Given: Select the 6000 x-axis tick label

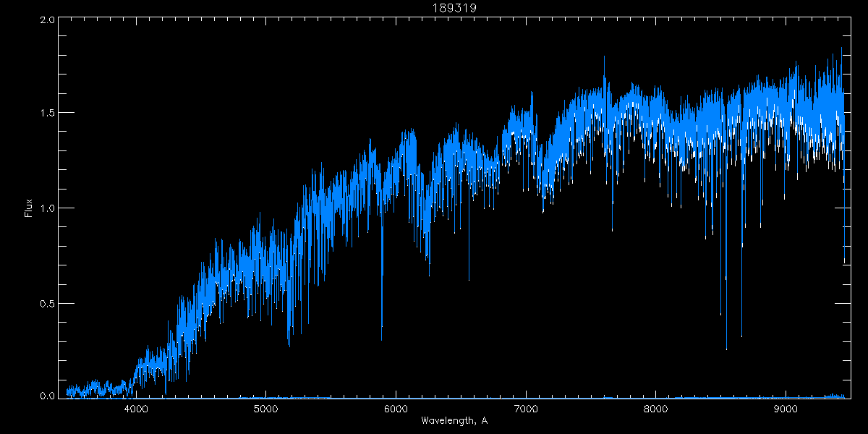Looking at the screenshot, I should tap(396, 409).
